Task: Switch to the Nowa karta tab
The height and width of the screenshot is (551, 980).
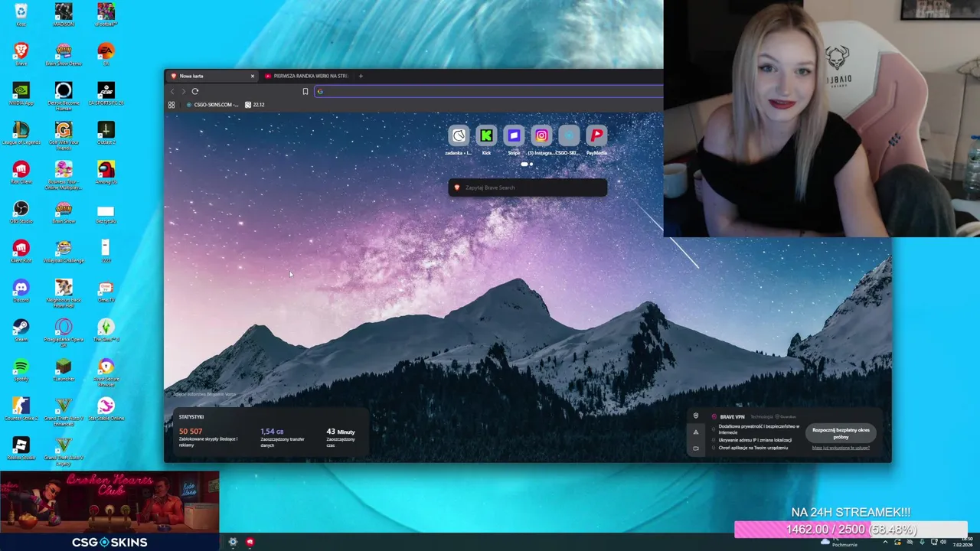Action: tap(211, 76)
